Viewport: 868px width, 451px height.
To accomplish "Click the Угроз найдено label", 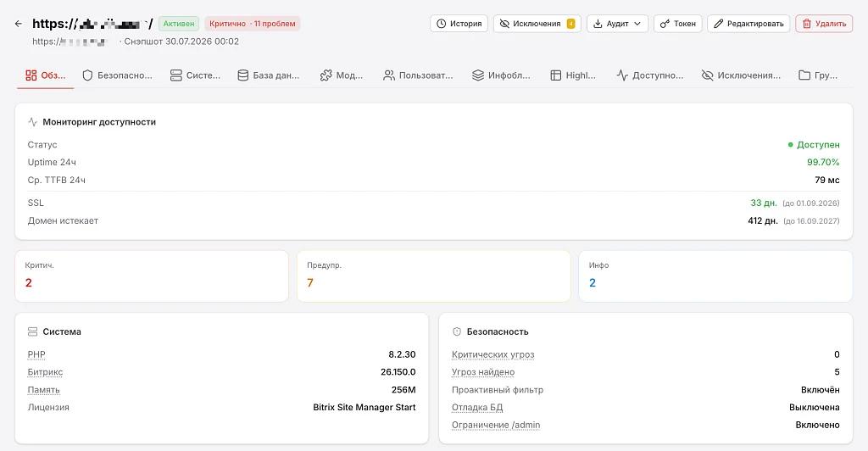I will 483,372.
